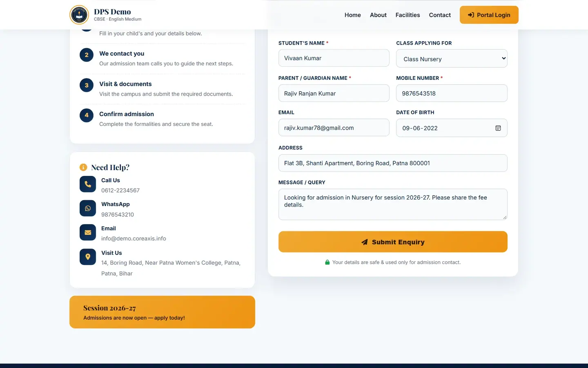Click the DPS Demo site title
The height and width of the screenshot is (368, 588).
pos(112,12)
